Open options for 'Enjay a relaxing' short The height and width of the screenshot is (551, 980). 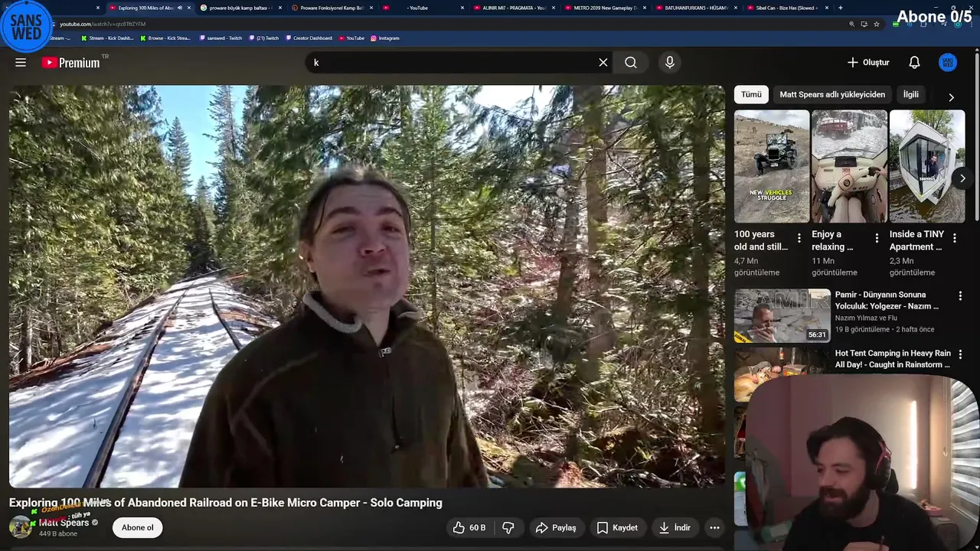tap(877, 239)
